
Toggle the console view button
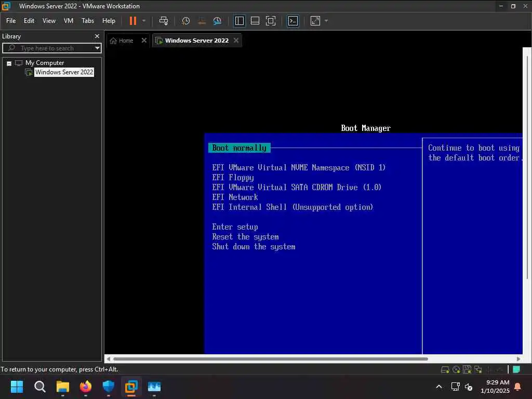pyautogui.click(x=293, y=21)
